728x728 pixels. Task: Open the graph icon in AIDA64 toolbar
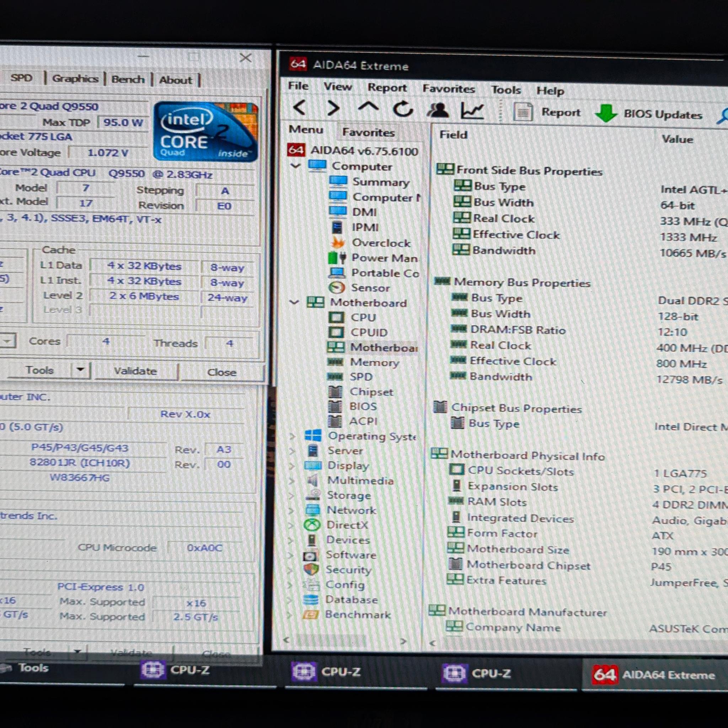pos(472,111)
